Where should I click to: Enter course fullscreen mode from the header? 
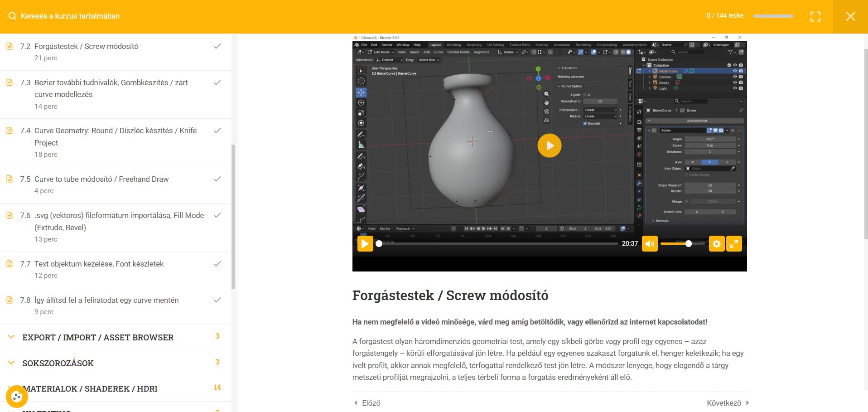815,17
